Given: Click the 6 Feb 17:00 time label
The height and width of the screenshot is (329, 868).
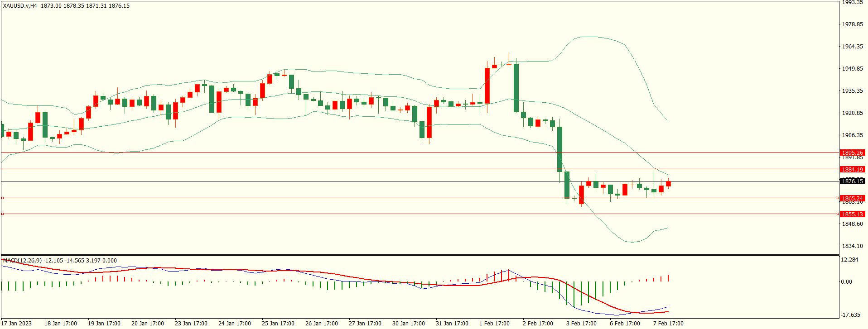Looking at the screenshot, I should click(625, 324).
